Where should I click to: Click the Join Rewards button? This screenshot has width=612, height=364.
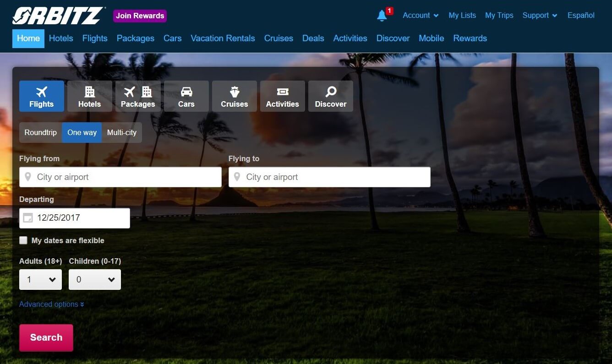140,15
